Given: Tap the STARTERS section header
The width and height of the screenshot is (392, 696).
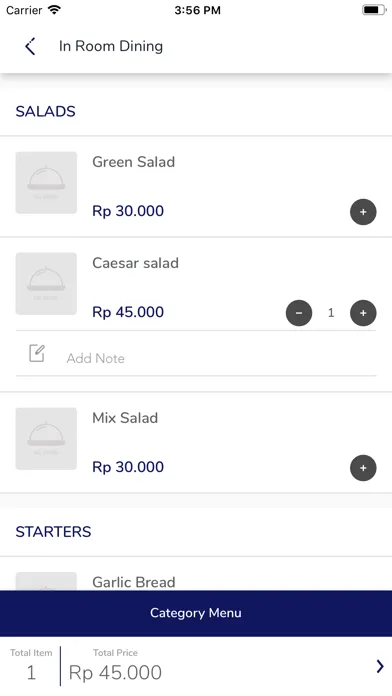Looking at the screenshot, I should (53, 532).
